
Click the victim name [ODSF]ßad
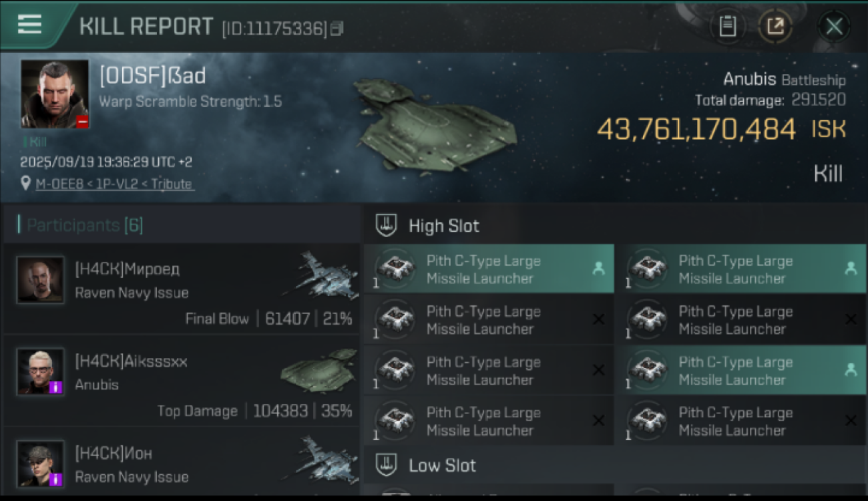tap(152, 76)
